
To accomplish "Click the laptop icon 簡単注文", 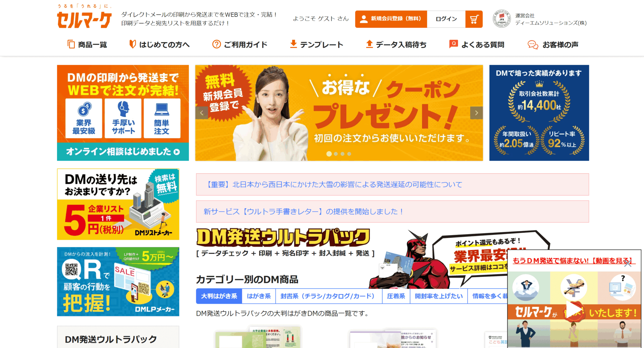I will (x=162, y=109).
